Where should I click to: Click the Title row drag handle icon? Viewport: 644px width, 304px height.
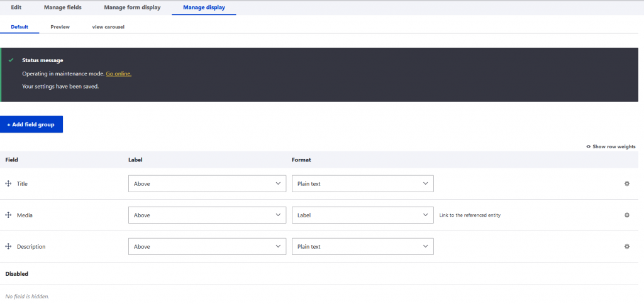pyautogui.click(x=9, y=183)
